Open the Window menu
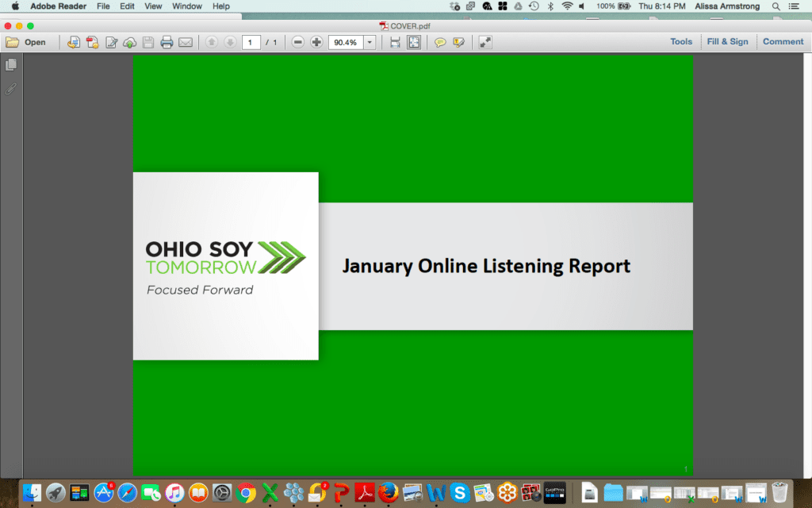The height and width of the screenshot is (508, 812). click(187, 6)
